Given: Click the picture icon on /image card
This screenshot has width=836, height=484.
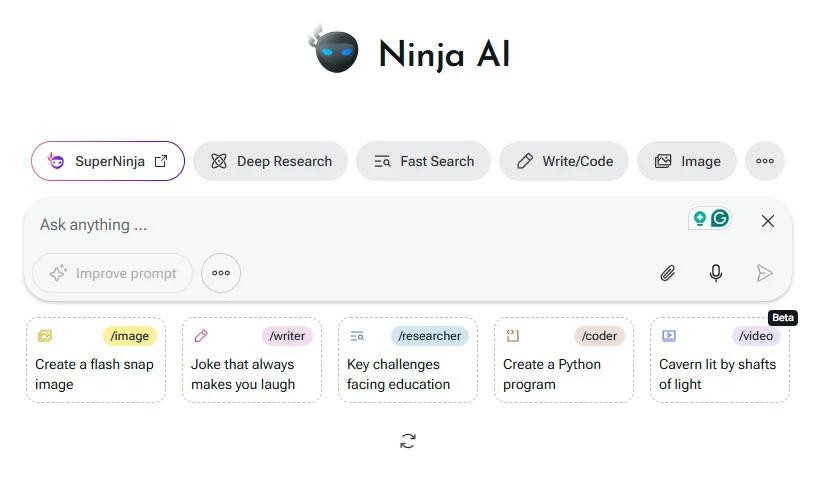Looking at the screenshot, I should point(45,336).
